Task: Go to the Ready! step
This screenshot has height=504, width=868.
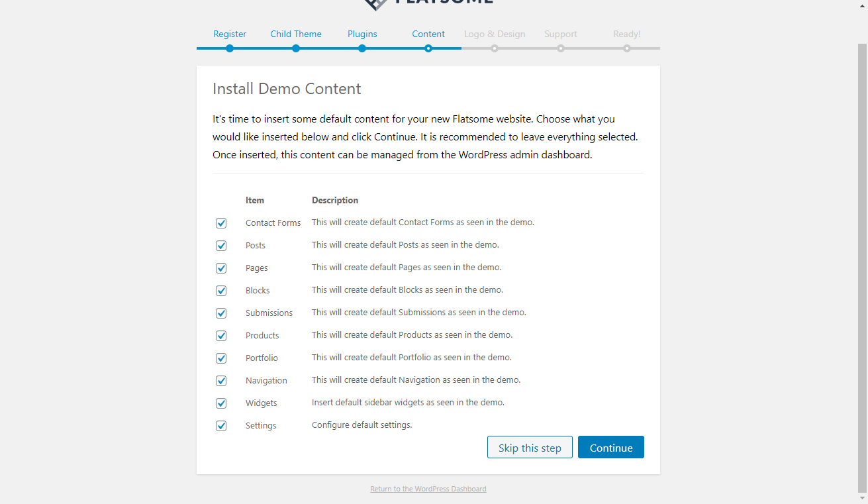Action: coord(627,34)
